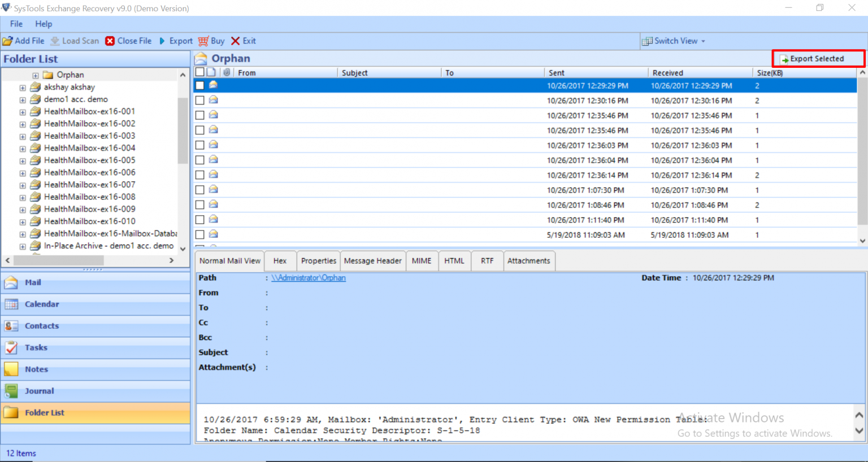Click the preview pane scroll down arrow
868x462 pixels.
click(x=859, y=431)
